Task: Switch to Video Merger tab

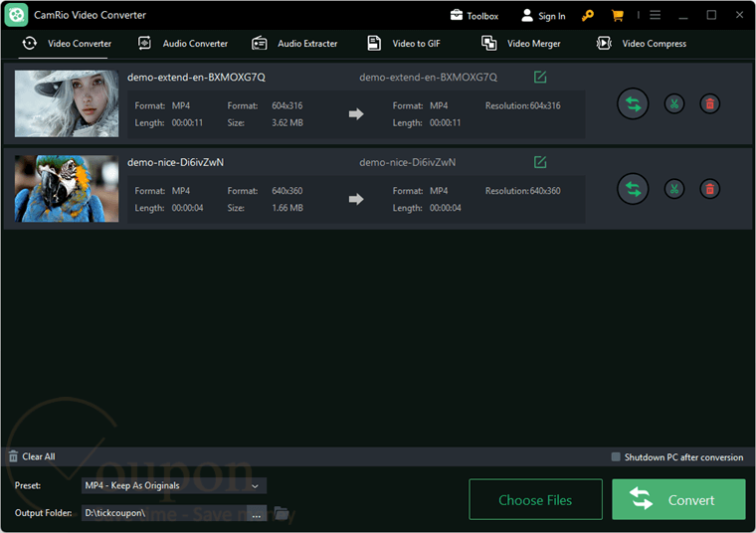Action: (x=520, y=44)
